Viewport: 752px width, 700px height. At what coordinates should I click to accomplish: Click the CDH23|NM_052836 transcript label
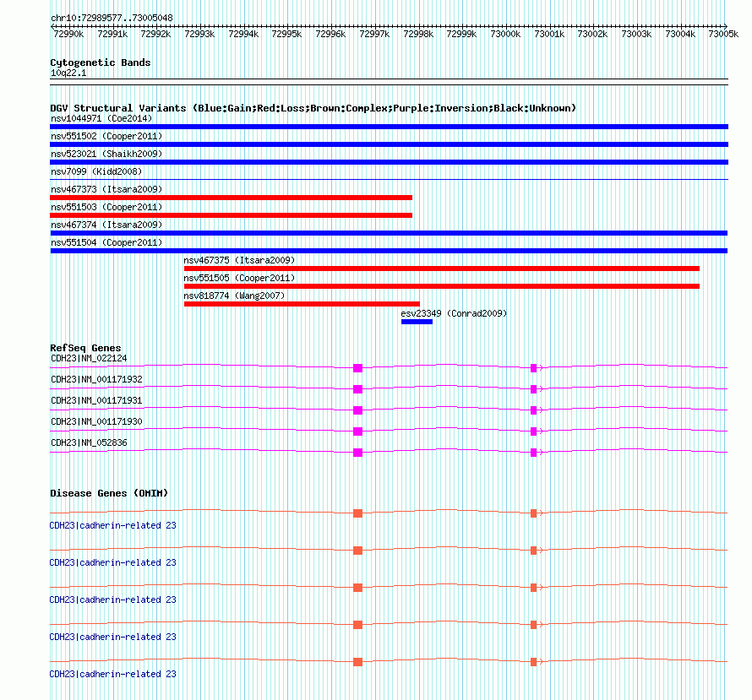89,442
